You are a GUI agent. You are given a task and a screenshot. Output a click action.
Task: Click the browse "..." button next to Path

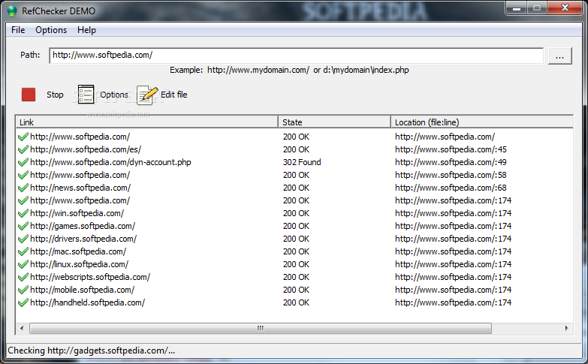pos(560,56)
